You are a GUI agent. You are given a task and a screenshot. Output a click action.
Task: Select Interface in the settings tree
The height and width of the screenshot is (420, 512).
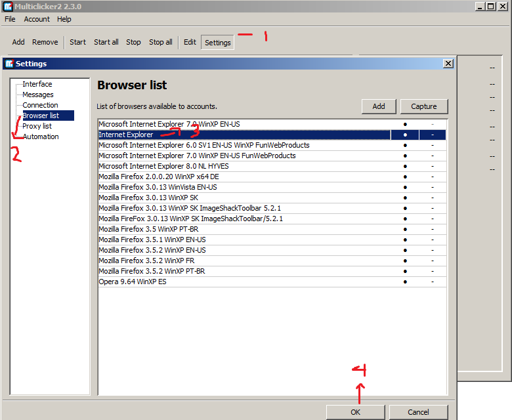37,84
